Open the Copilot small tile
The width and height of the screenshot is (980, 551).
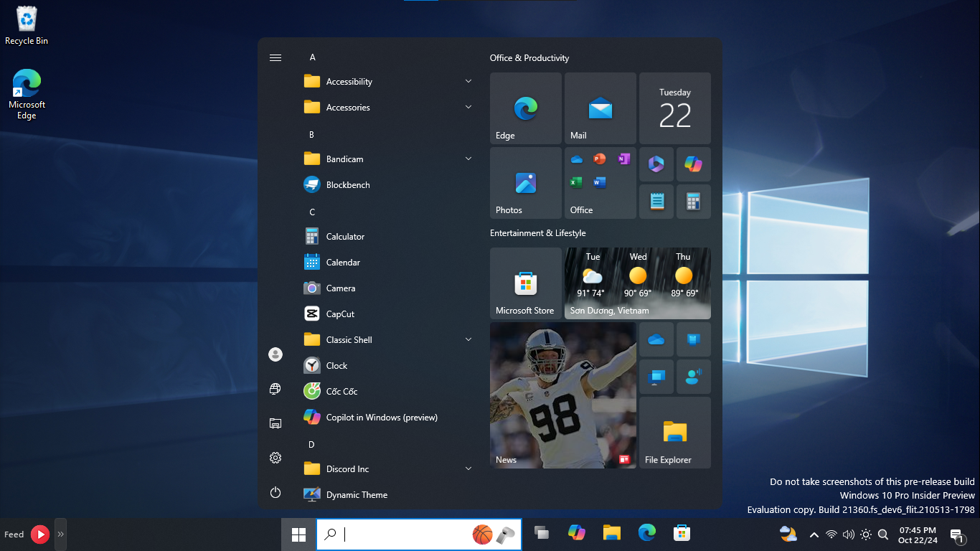click(694, 164)
